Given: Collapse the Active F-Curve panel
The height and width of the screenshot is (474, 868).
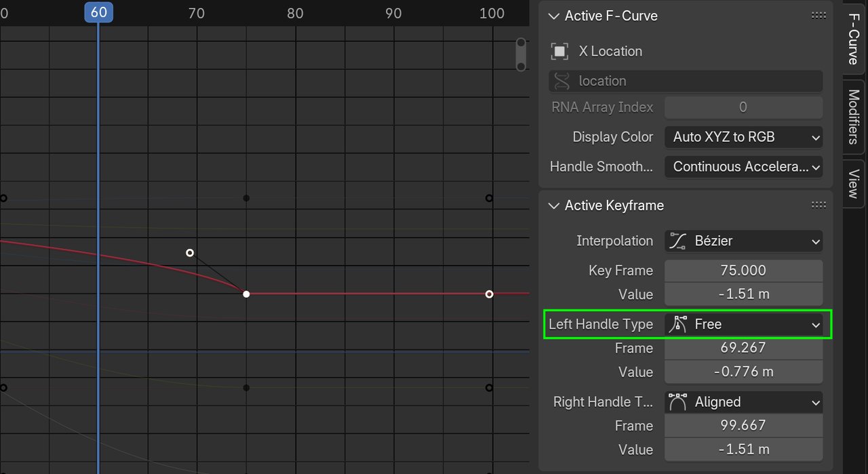Looking at the screenshot, I should tap(553, 16).
